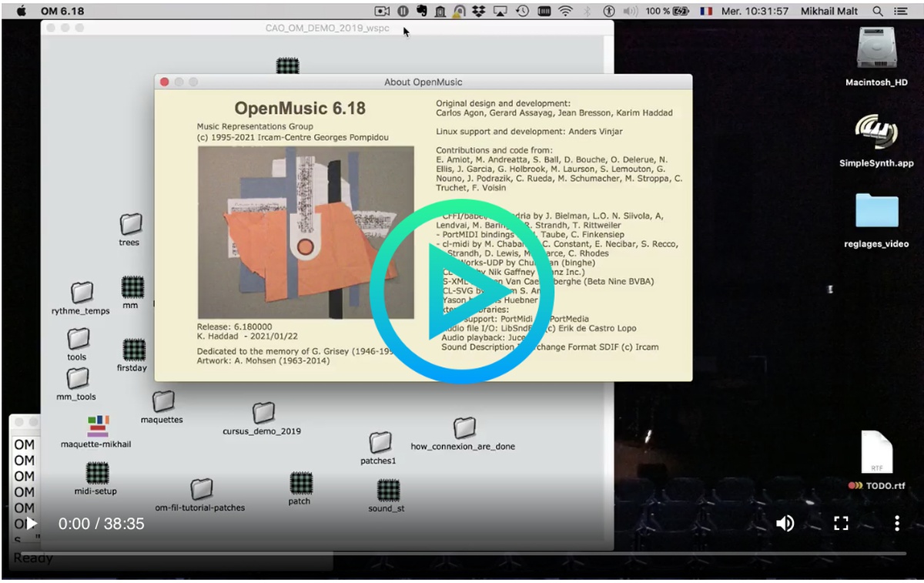The image size is (924, 583).
Task: Enter fullscreen mode for the video
Action: [x=841, y=524]
